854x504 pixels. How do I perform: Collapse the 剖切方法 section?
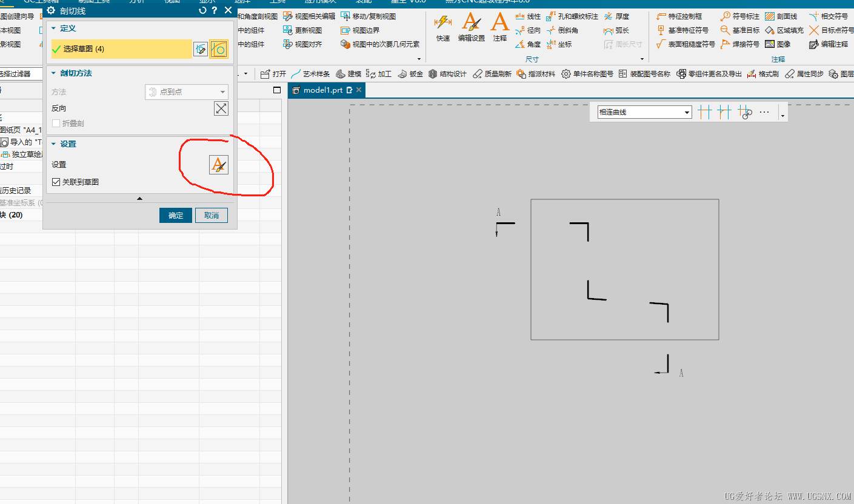(x=53, y=73)
